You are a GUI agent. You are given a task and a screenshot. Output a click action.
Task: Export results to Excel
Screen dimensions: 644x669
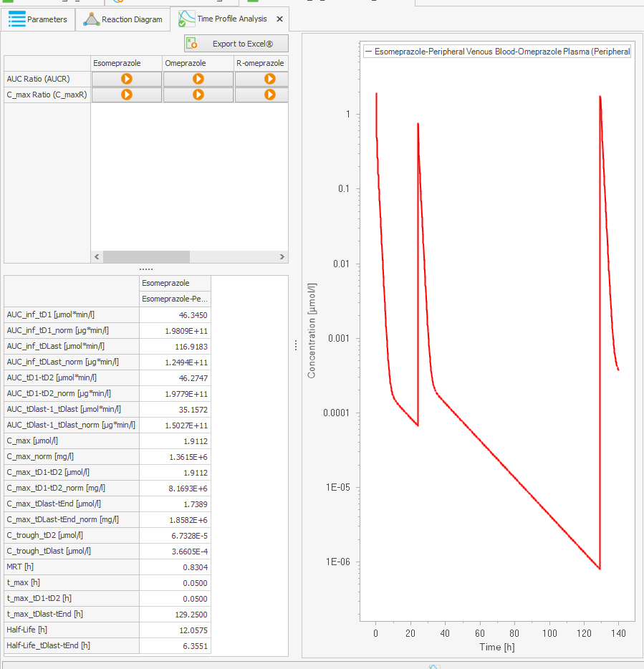(x=236, y=44)
